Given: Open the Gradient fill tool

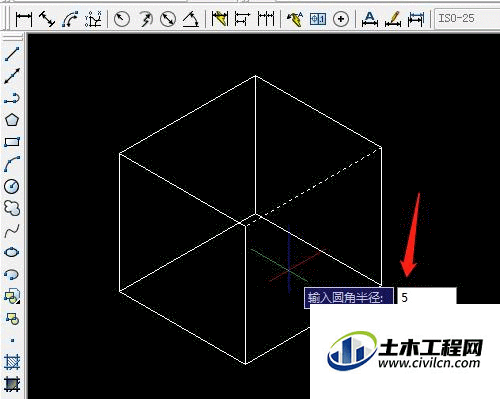Looking at the screenshot, I should (12, 384).
